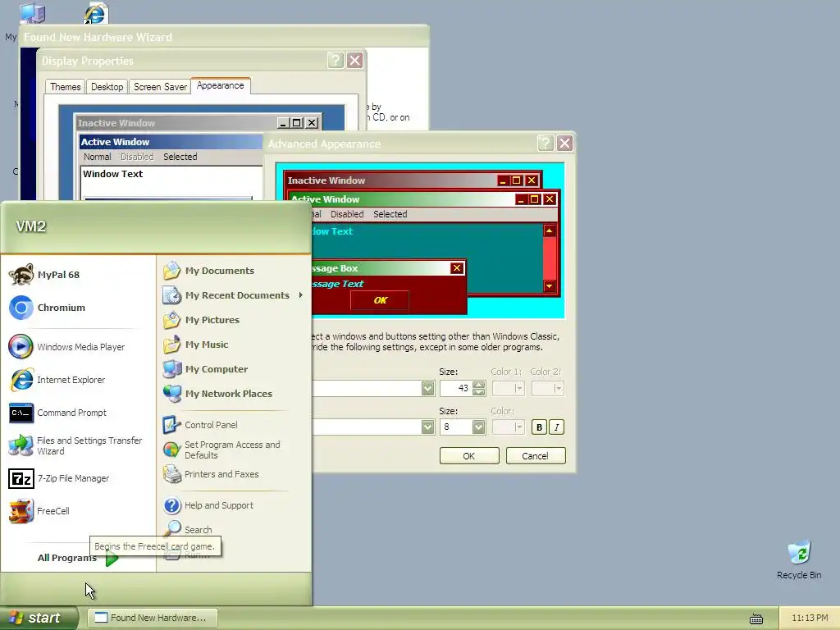
Task: Switch to Found New Hardware taskbar item
Action: (153, 618)
